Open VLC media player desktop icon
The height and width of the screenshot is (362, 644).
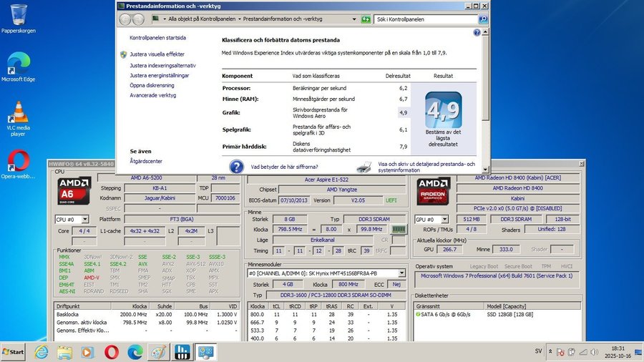click(18, 112)
